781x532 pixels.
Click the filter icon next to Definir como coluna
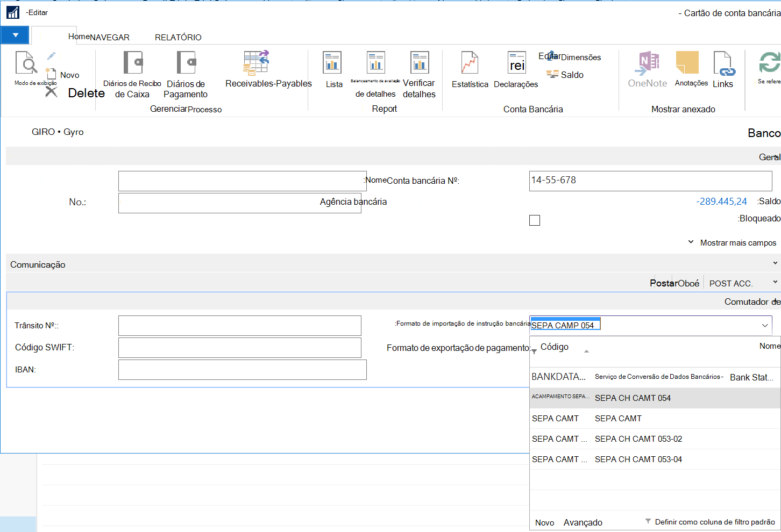tap(648, 521)
